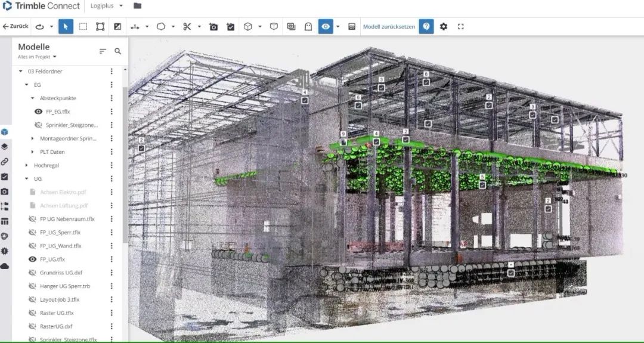Viewport: 644px width, 343px height.
Task: Select the arrow selection tool
Action: 66,26
